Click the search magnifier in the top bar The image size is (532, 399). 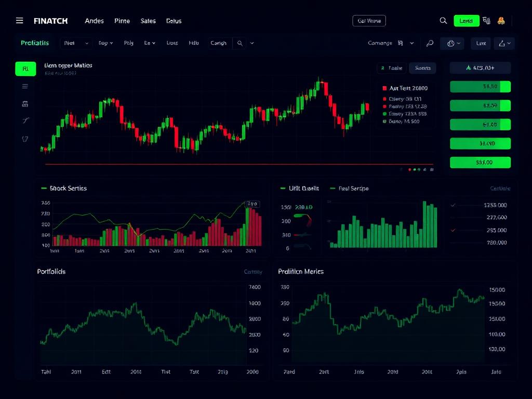pos(443,21)
